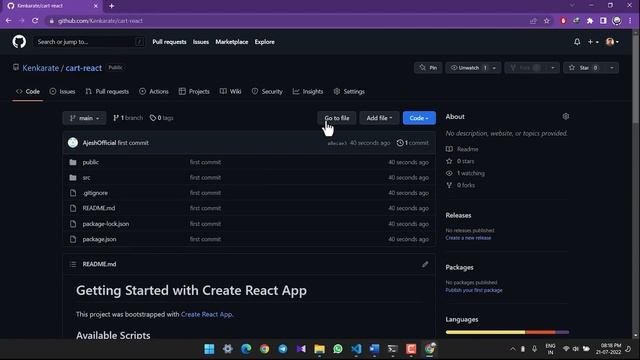Open Marketplace in top navigation
Screen dimensions: 640x360
231,42
